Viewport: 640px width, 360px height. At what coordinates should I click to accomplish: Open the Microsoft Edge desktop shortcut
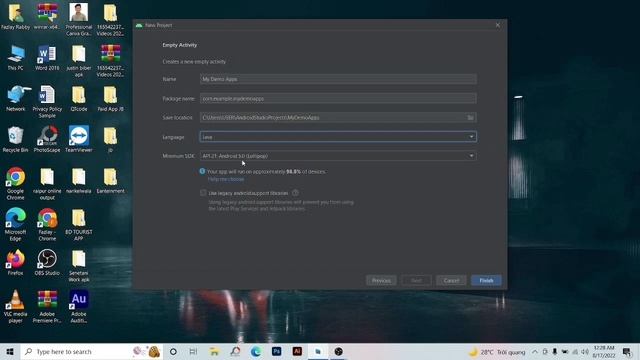coord(16,224)
